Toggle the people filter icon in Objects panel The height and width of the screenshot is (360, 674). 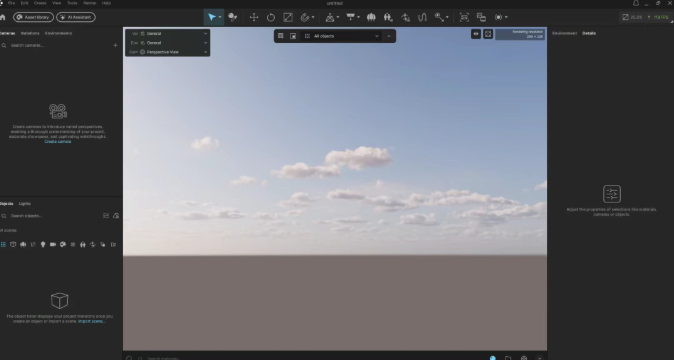point(83,244)
